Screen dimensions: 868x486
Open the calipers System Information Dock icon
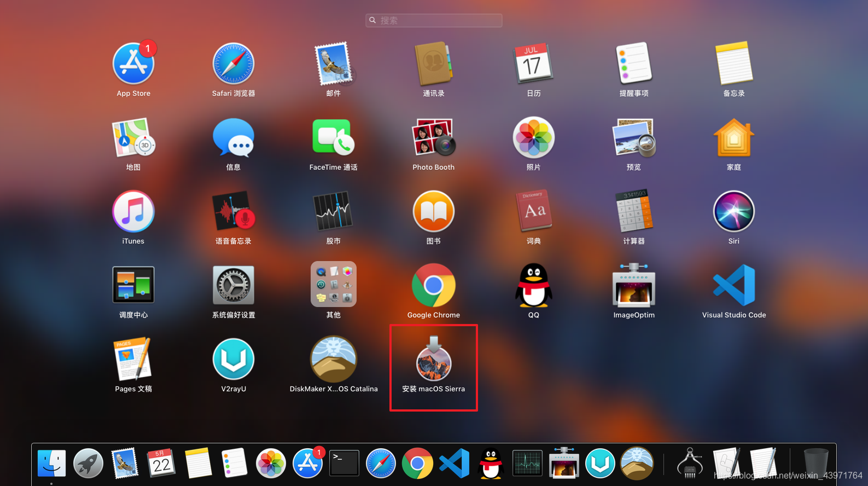[690, 464]
